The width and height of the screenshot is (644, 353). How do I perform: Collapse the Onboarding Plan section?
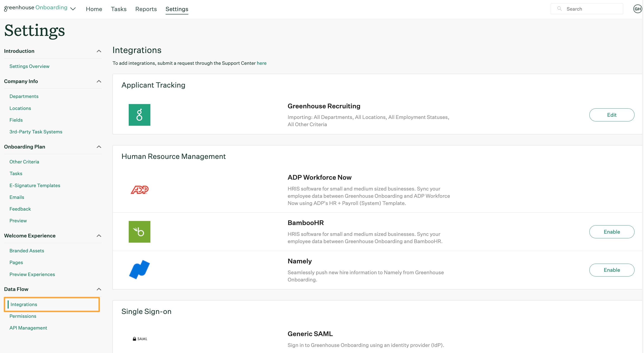[99, 147]
